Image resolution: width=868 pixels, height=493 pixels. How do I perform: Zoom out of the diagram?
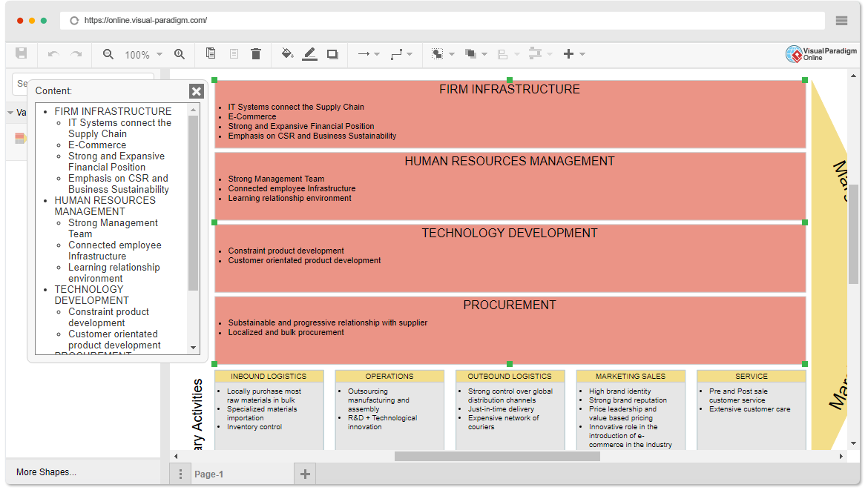point(108,53)
